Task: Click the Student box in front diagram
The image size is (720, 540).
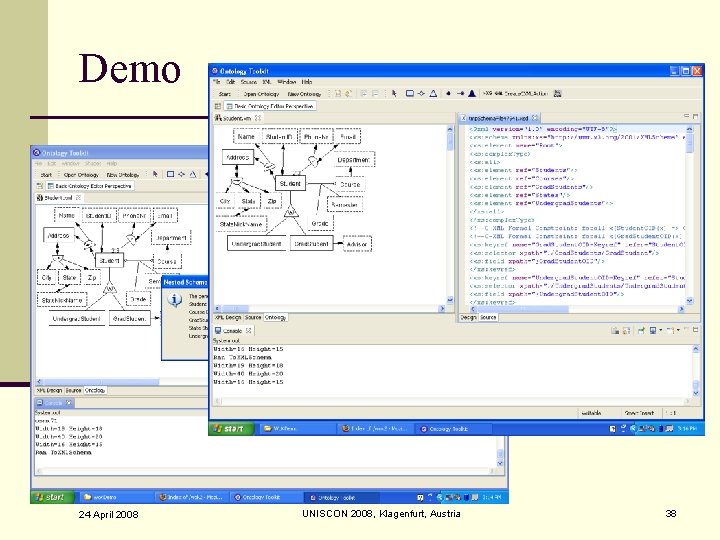Action: pos(289,184)
